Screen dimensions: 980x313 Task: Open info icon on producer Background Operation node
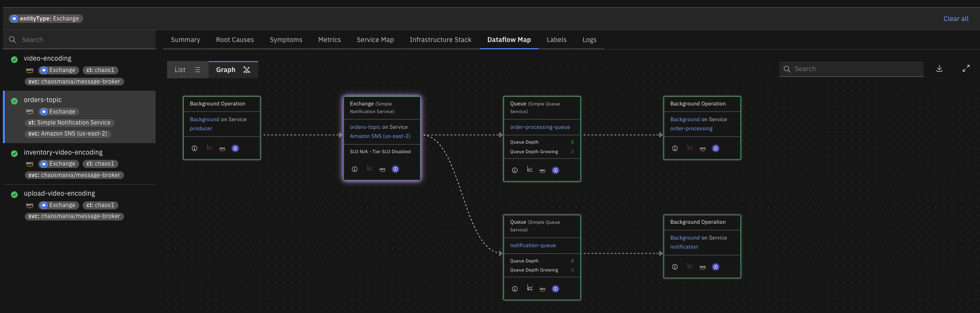point(195,148)
